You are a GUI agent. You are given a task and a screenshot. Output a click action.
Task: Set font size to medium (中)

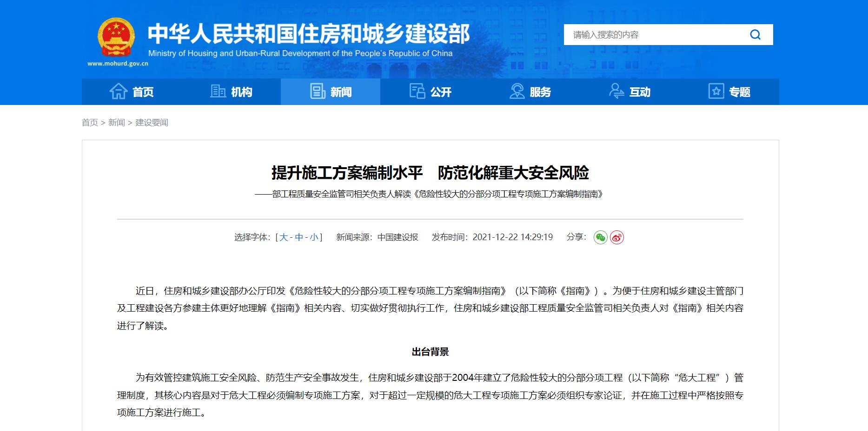[298, 237]
